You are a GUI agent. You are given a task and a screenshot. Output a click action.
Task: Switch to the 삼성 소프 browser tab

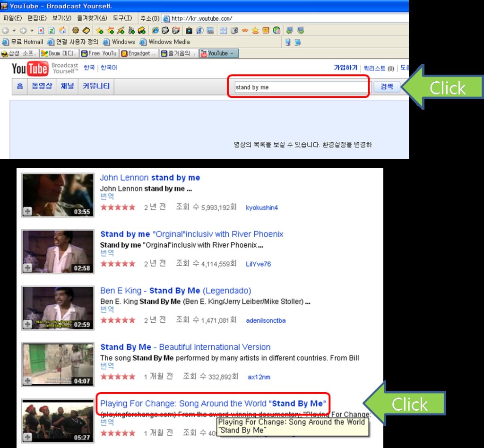point(19,53)
